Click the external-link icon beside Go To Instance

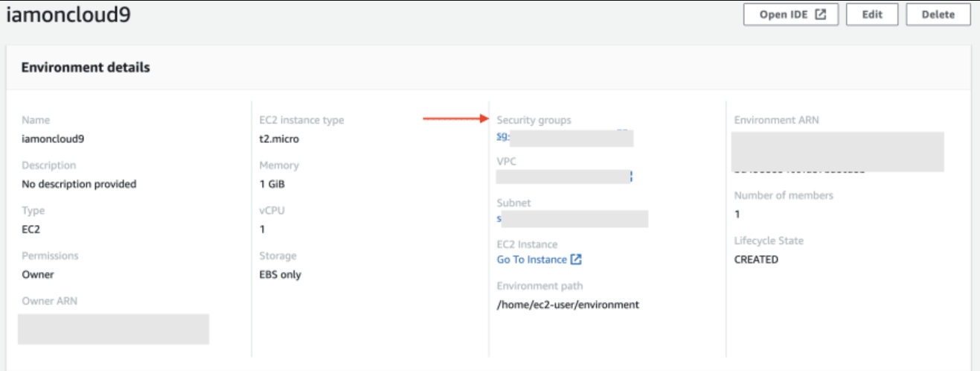click(x=575, y=260)
